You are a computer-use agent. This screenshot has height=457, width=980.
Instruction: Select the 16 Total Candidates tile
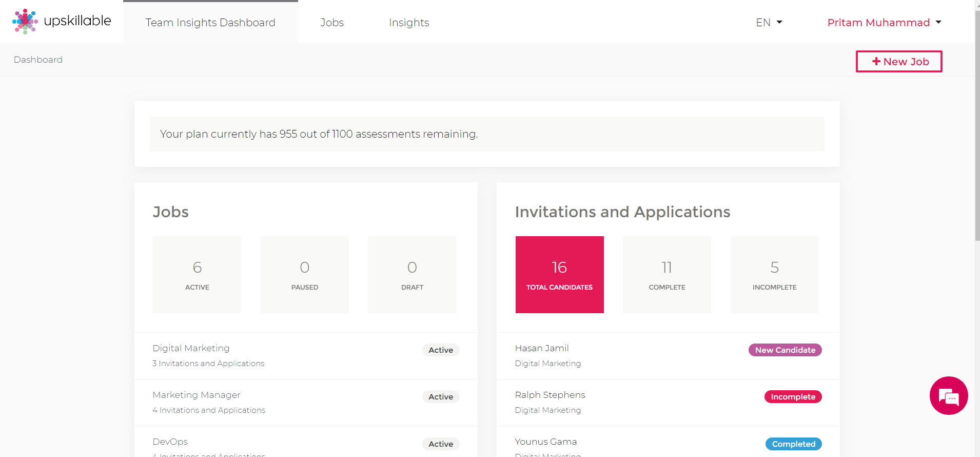(560, 275)
